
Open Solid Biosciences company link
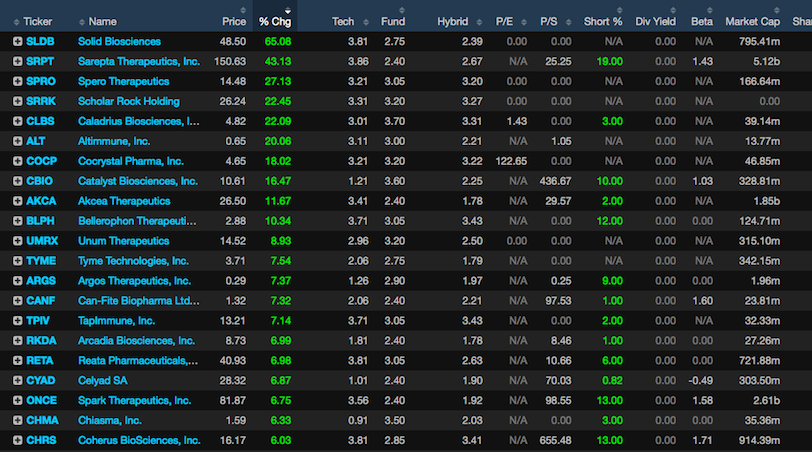pos(119,41)
